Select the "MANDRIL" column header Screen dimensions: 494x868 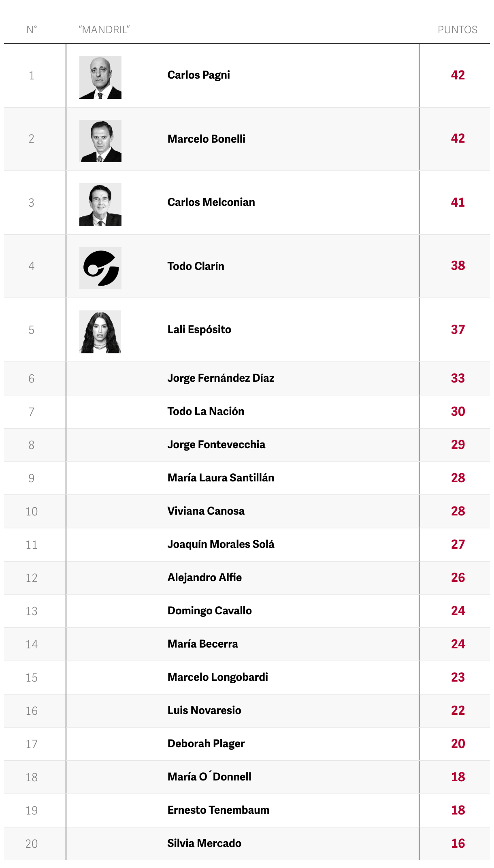tap(104, 30)
